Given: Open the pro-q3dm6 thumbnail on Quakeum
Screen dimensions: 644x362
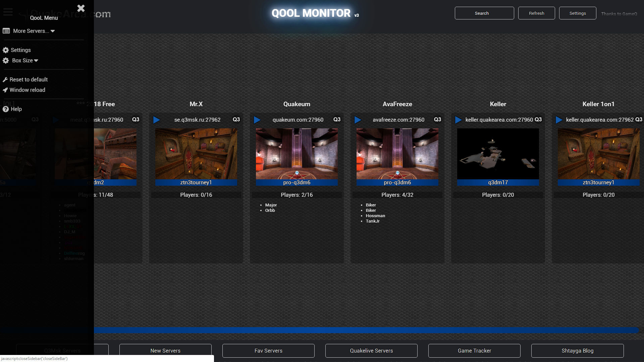Looking at the screenshot, I should click(x=297, y=154).
